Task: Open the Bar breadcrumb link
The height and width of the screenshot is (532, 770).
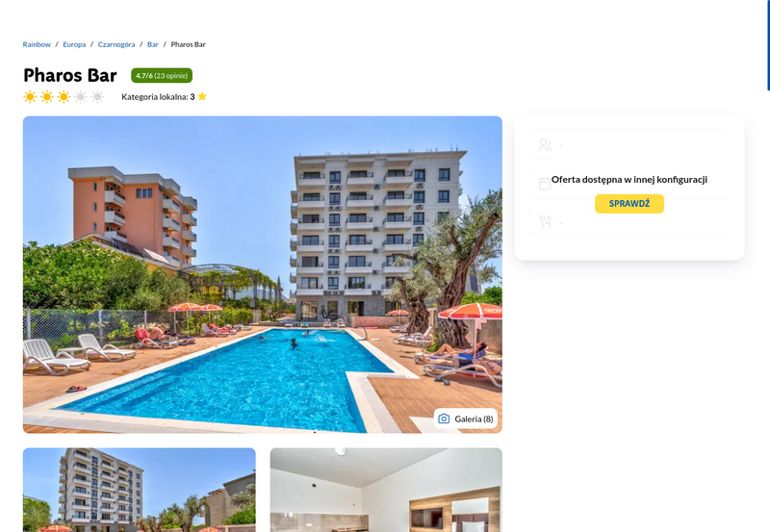Action: tap(153, 44)
